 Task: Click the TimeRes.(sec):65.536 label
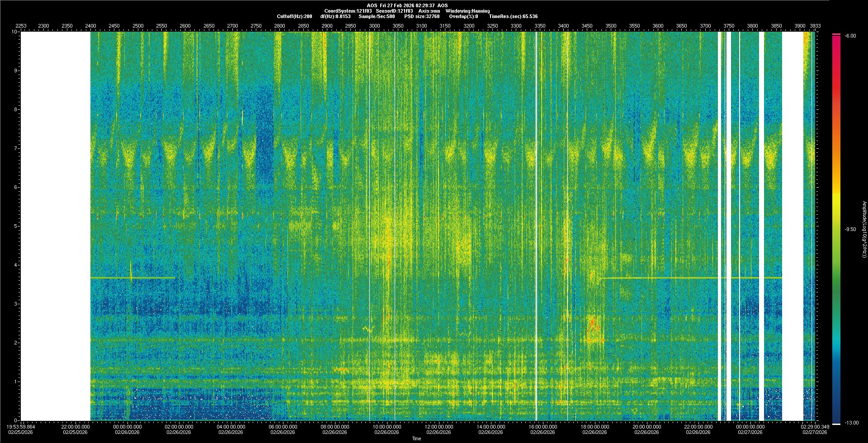tap(513, 16)
